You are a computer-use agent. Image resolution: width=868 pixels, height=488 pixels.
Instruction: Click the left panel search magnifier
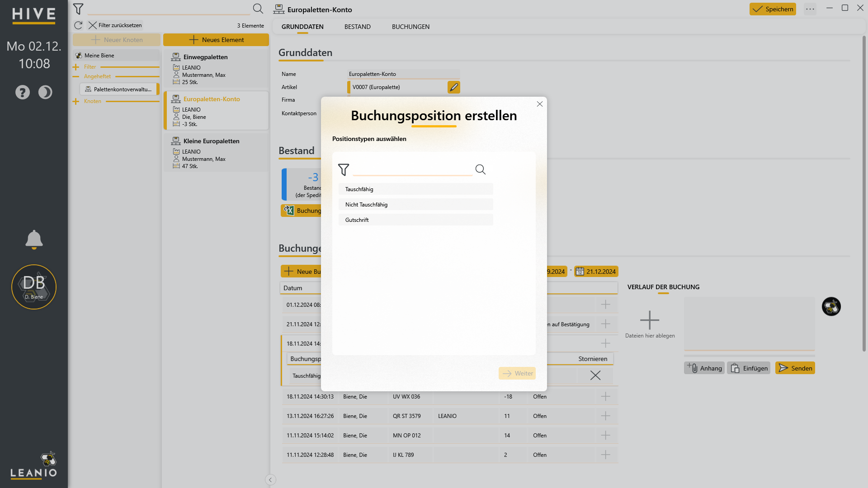(x=258, y=9)
